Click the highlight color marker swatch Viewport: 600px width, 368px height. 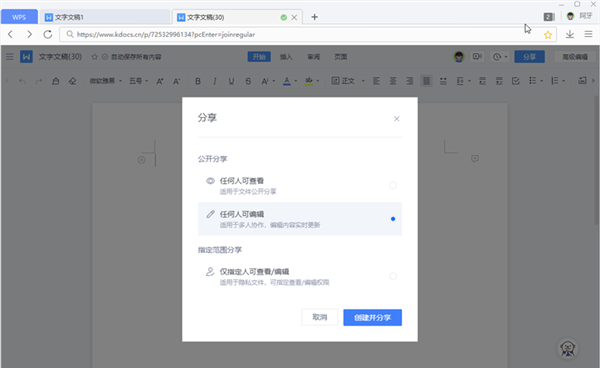309,81
